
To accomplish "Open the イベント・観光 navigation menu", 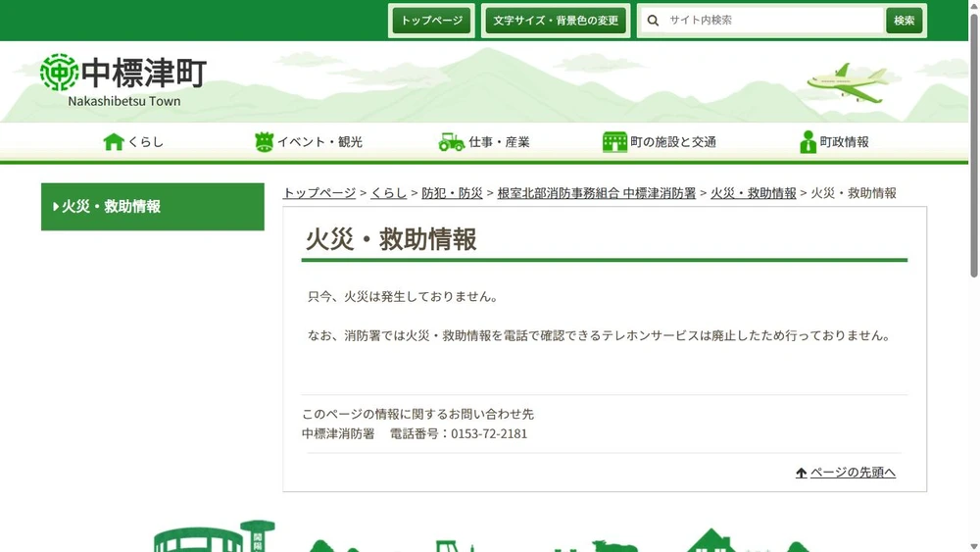I will tap(309, 142).
